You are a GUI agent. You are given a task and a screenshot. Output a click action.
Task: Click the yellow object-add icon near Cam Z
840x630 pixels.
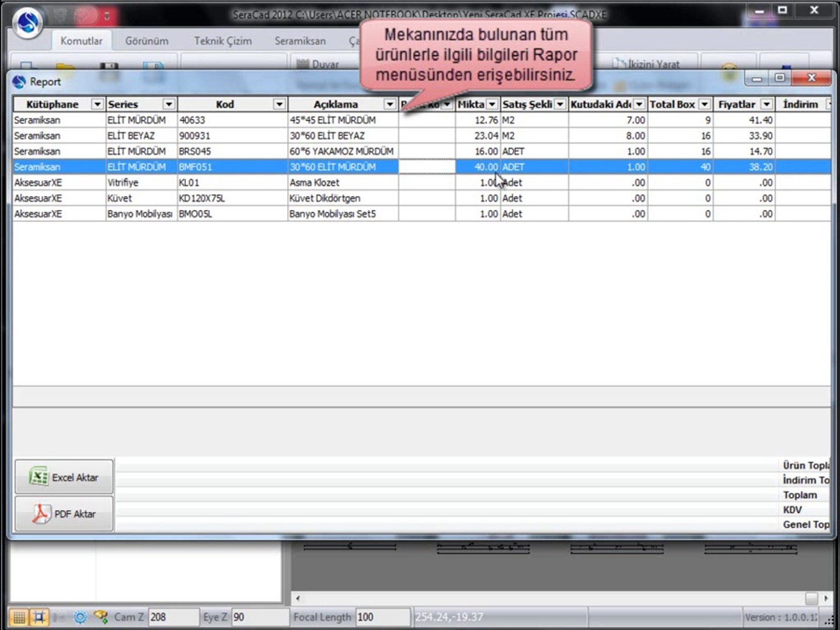pyautogui.click(x=101, y=617)
